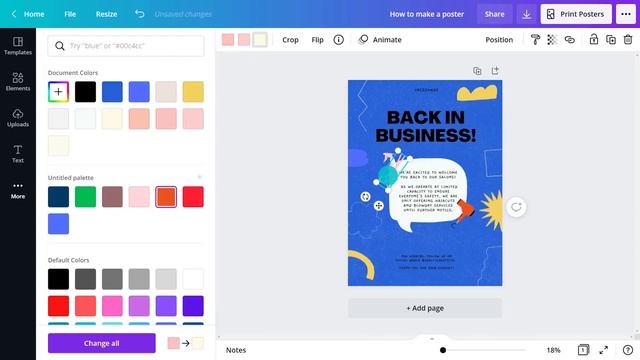Select the navy swatch in Untitled palette

pyautogui.click(x=58, y=197)
